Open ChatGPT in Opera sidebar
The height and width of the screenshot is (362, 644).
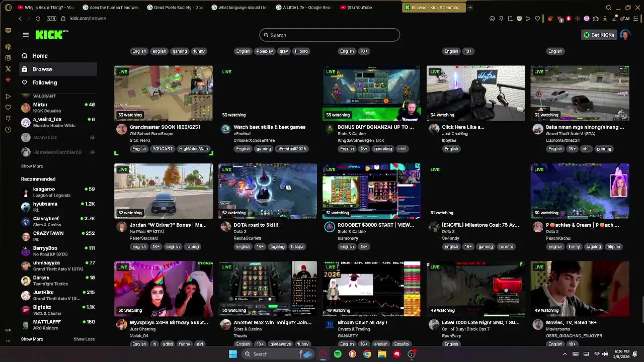(8, 46)
